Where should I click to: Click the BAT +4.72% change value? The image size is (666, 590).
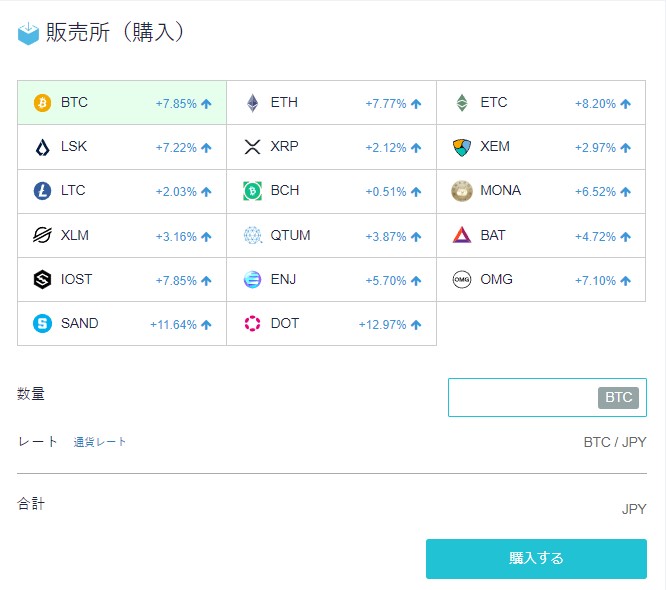[595, 237]
